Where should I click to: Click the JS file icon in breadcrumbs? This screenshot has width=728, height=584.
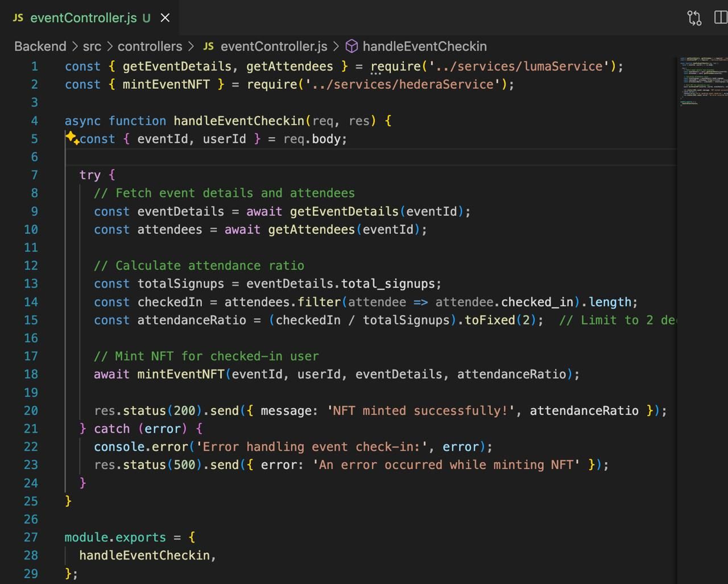pyautogui.click(x=209, y=46)
